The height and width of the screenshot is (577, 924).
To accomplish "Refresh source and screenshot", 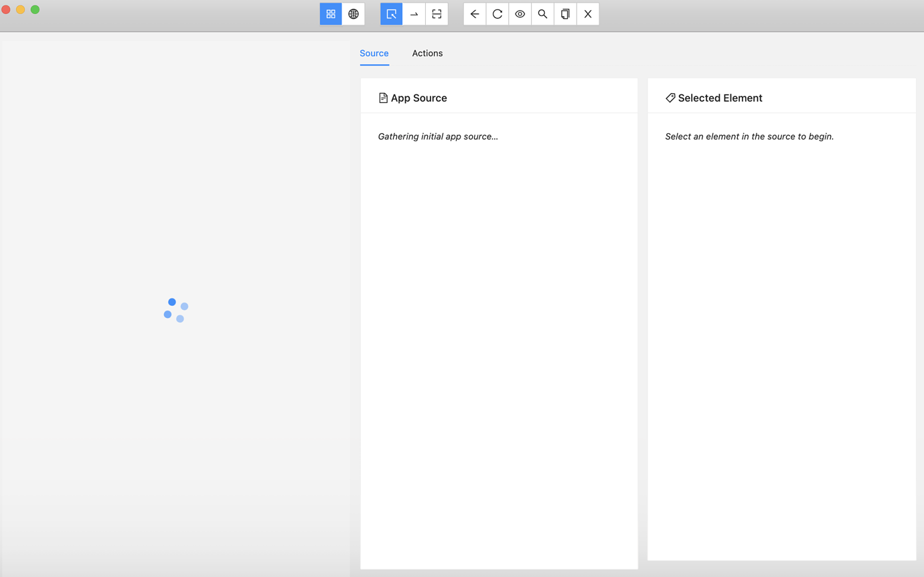I will coord(497,14).
